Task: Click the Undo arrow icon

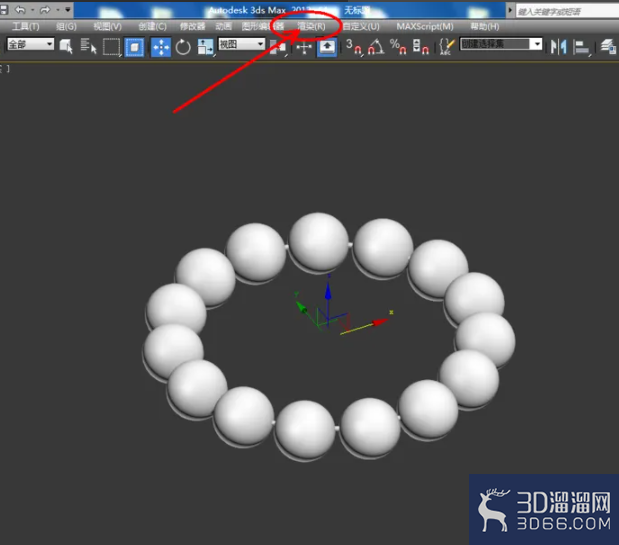Action: point(20,9)
